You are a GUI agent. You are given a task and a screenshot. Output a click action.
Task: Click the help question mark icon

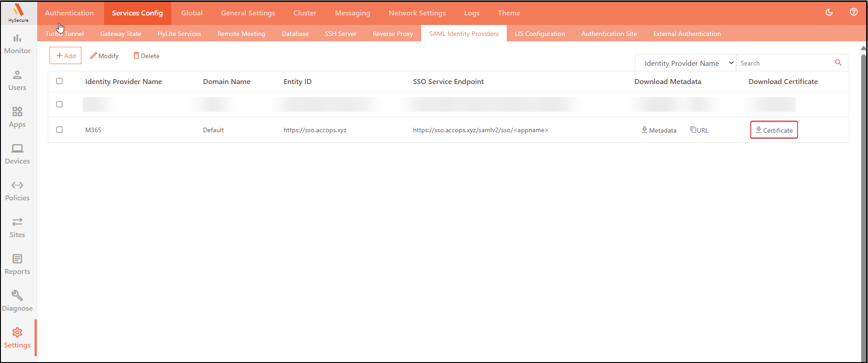coord(853,12)
